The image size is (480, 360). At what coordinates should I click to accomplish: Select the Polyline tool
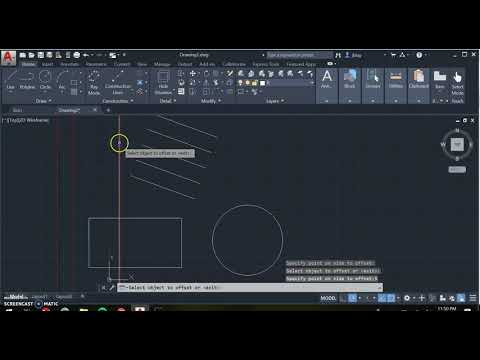[27, 80]
